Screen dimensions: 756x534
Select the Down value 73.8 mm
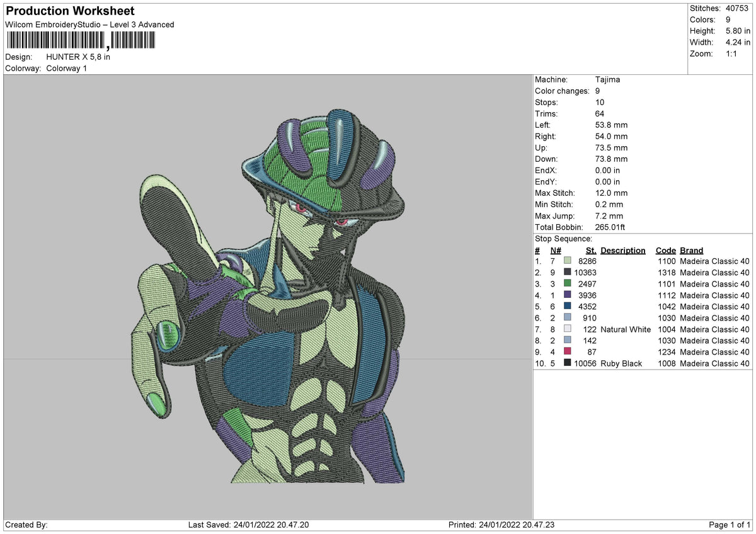(611, 159)
